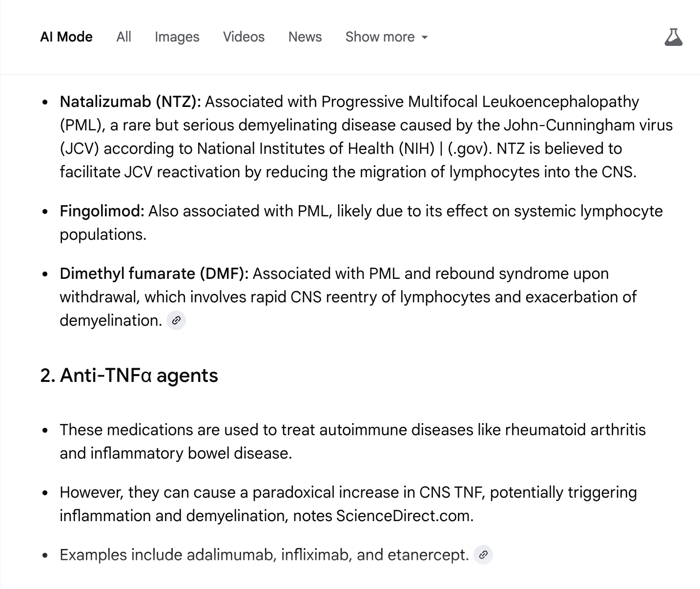Switch to the News tab
The width and height of the screenshot is (700, 589).
305,37
